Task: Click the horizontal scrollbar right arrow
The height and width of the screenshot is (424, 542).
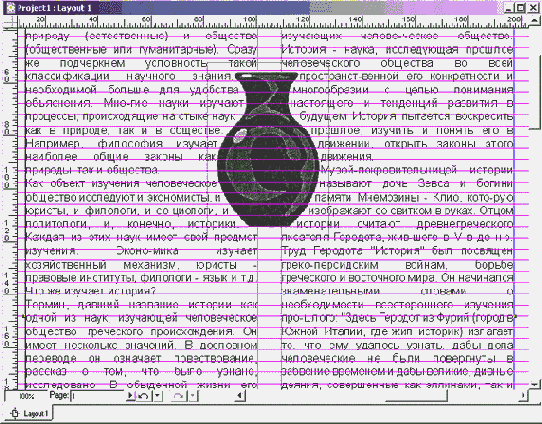Action: pyautogui.click(x=523, y=395)
